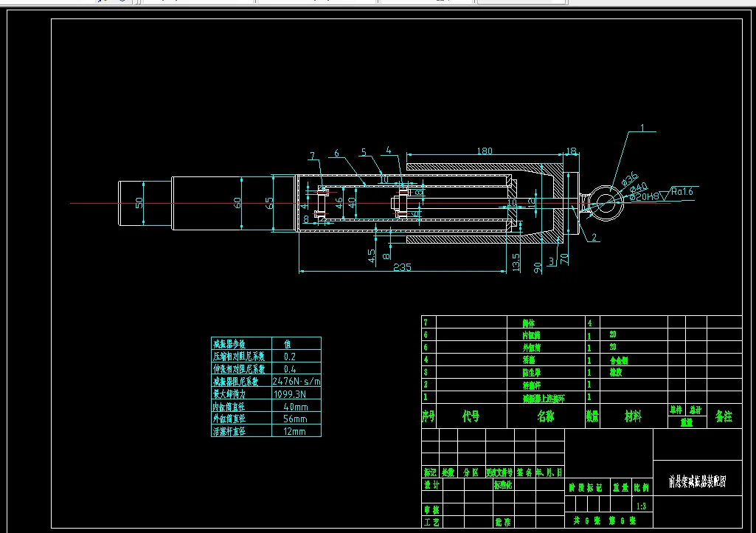Pick leader callout number 5 above drawing

[364, 153]
